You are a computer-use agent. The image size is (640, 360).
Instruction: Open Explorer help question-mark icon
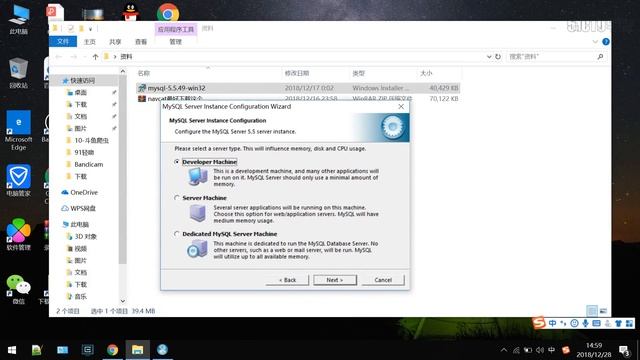click(606, 42)
